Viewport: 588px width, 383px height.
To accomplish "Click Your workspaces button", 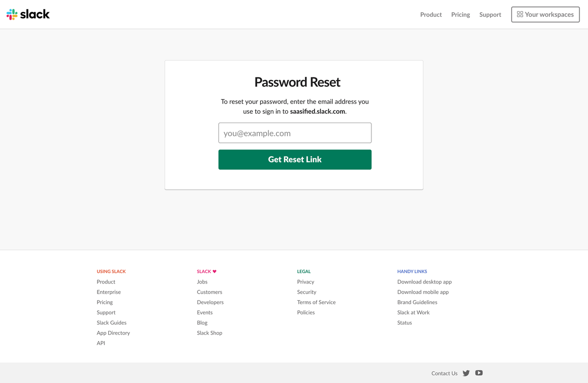I will (x=545, y=15).
